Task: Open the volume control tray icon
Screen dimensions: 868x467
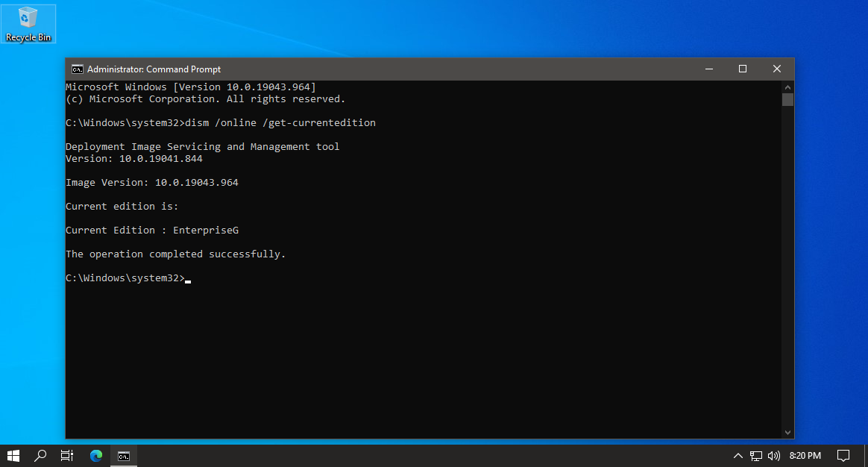Action: pos(773,455)
